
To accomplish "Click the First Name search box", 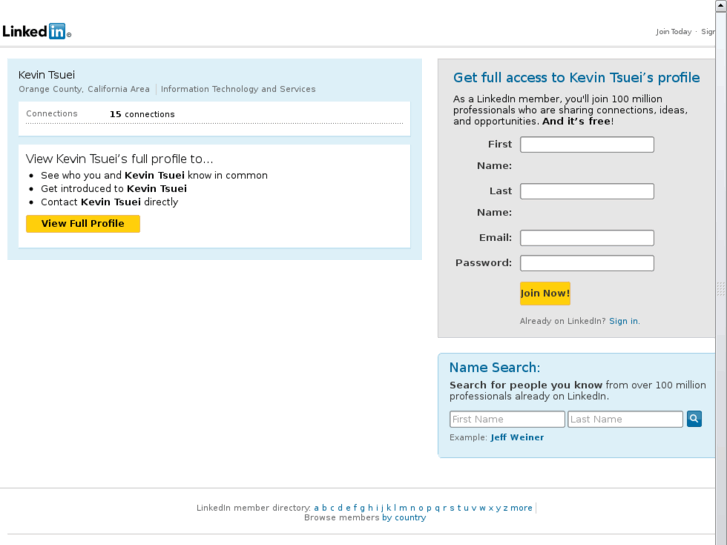I will [507, 419].
